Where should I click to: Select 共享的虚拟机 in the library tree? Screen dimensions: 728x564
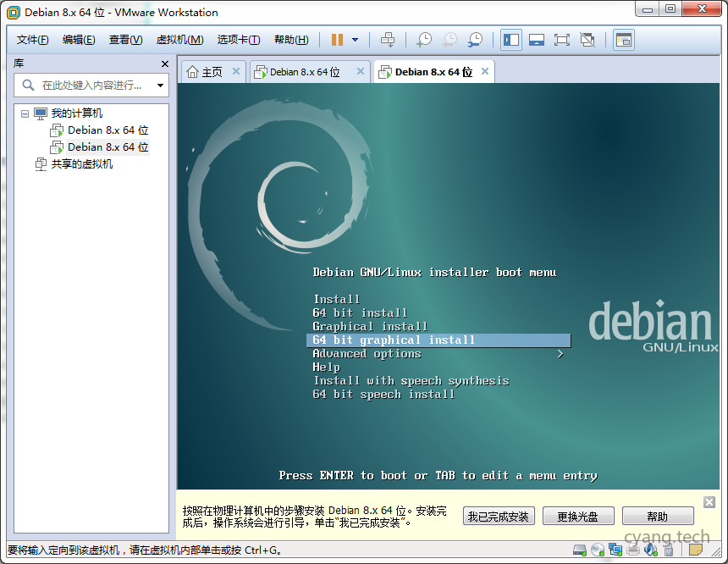coord(81,164)
